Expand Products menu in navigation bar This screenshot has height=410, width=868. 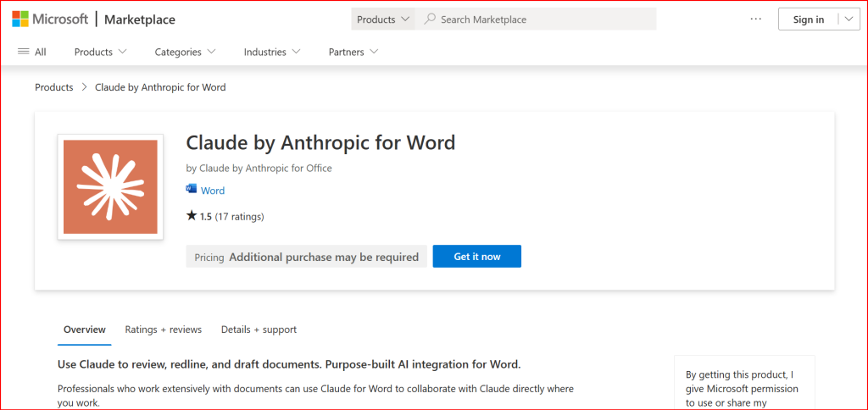pyautogui.click(x=100, y=52)
